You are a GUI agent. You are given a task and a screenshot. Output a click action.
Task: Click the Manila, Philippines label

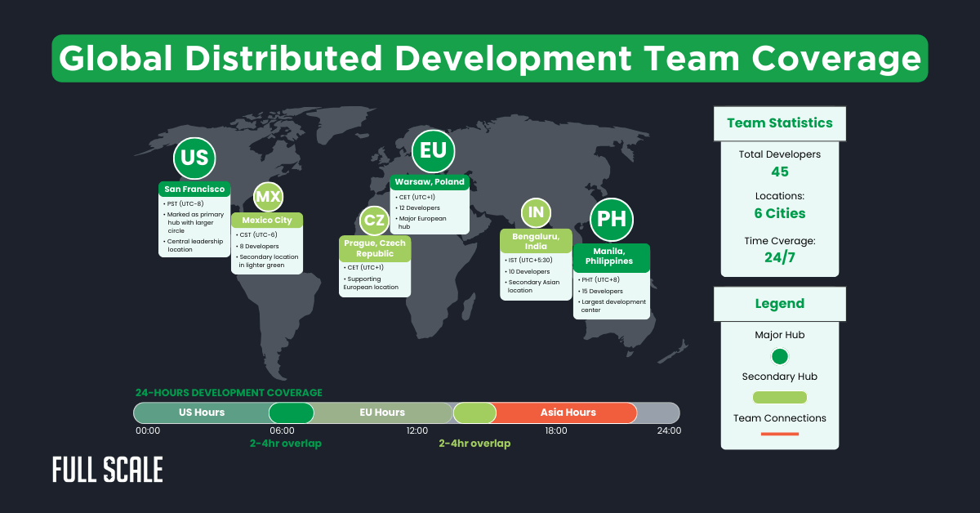tap(612, 256)
